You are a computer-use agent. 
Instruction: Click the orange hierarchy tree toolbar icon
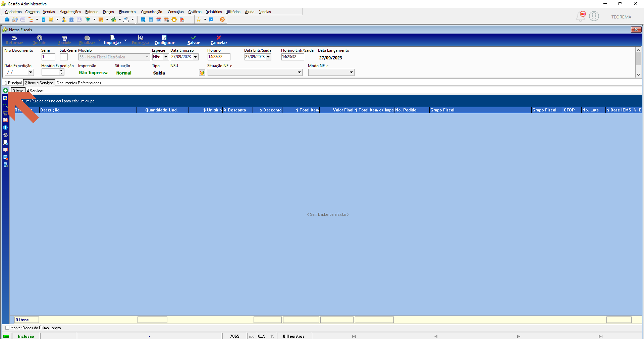click(x=31, y=19)
